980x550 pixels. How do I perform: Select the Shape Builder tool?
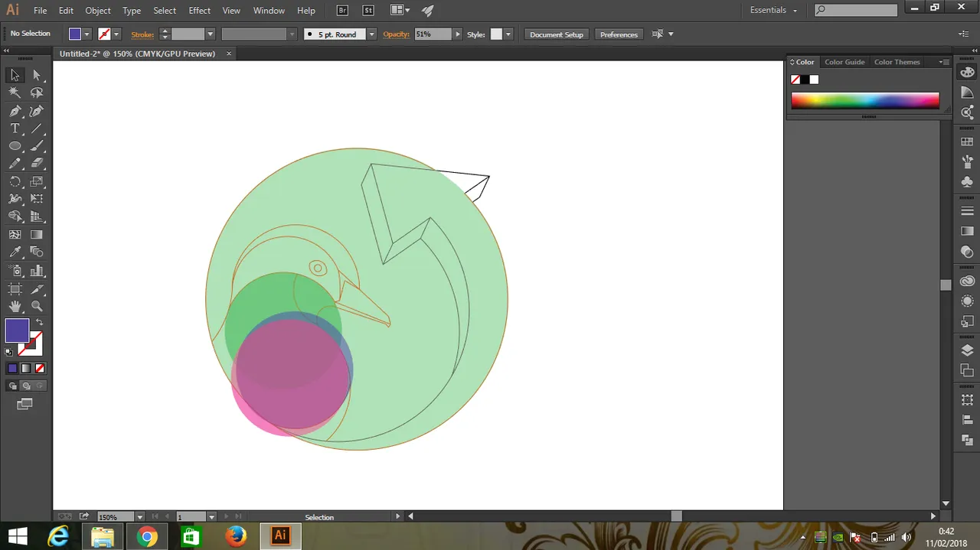click(x=15, y=216)
